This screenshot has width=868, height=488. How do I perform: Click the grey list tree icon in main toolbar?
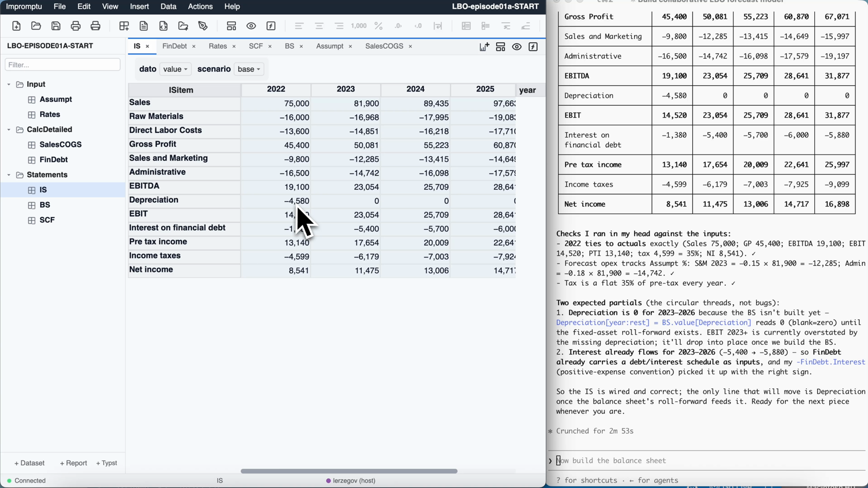pyautogui.click(x=486, y=26)
